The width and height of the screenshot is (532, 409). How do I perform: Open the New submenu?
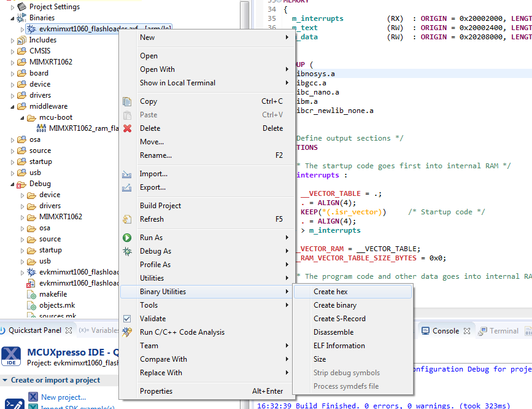tap(207, 37)
